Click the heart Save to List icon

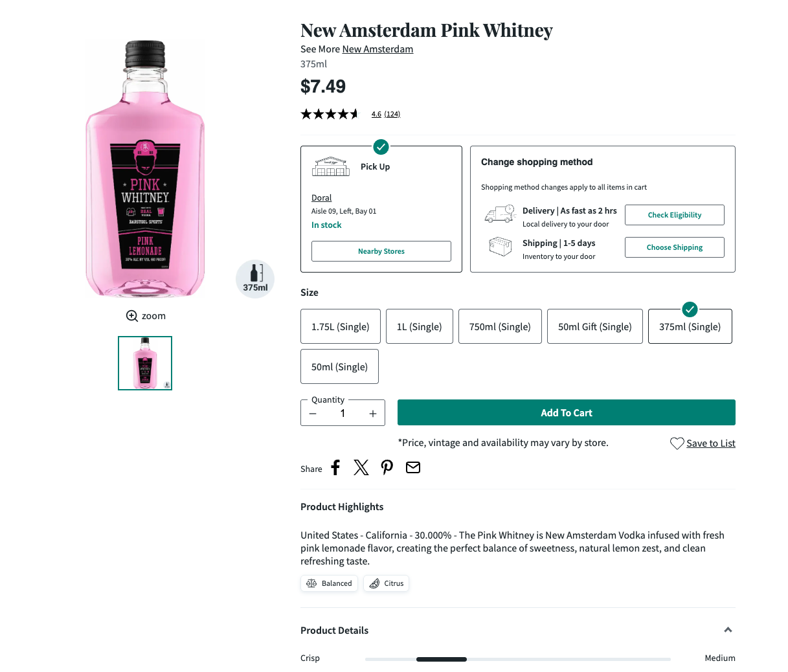[677, 443]
